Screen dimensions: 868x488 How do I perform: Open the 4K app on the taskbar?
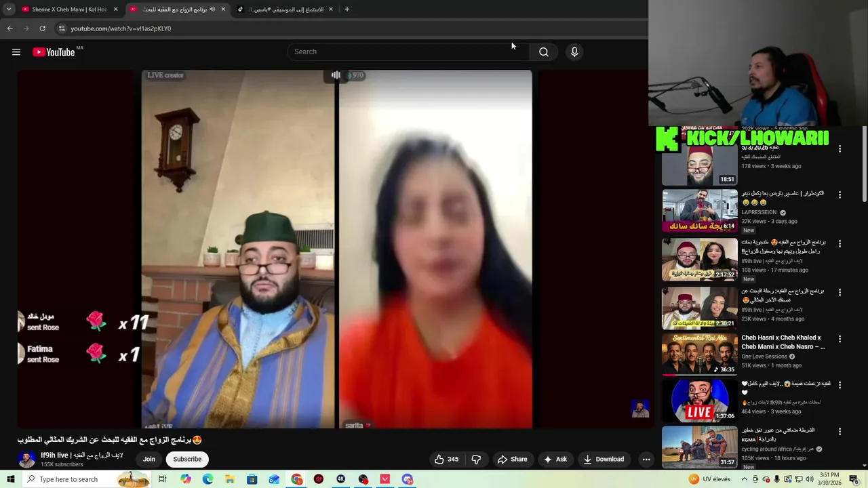(340, 479)
